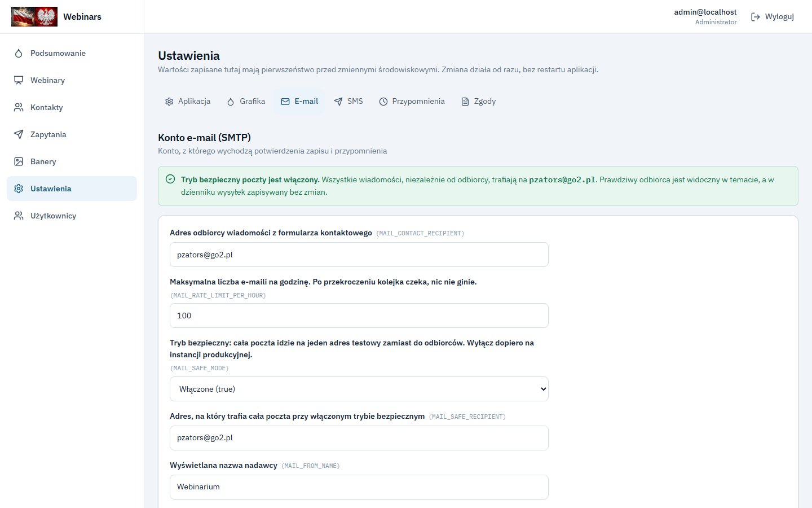Click the clock icon on Przypomnienia tab

tap(383, 102)
